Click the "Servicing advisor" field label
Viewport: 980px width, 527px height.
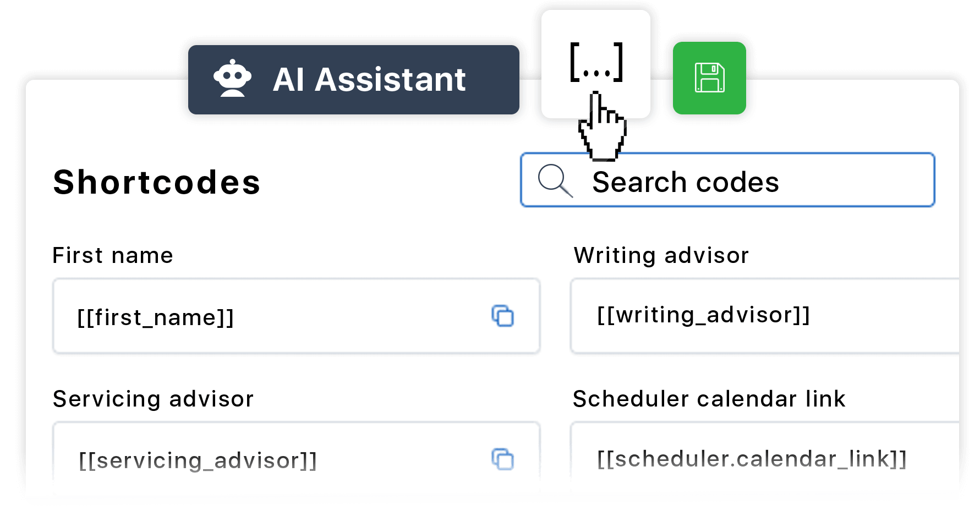pyautogui.click(x=153, y=399)
